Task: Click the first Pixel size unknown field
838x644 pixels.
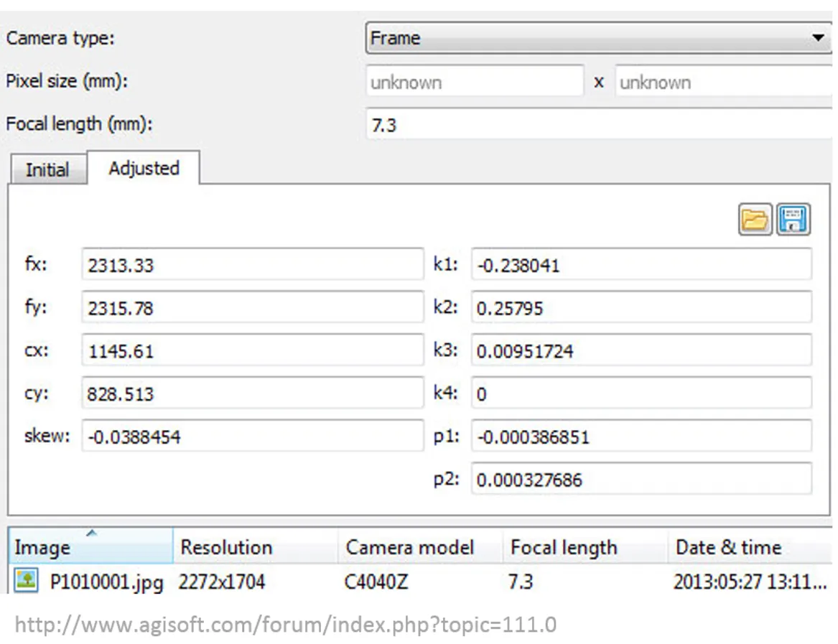Action: point(474,82)
